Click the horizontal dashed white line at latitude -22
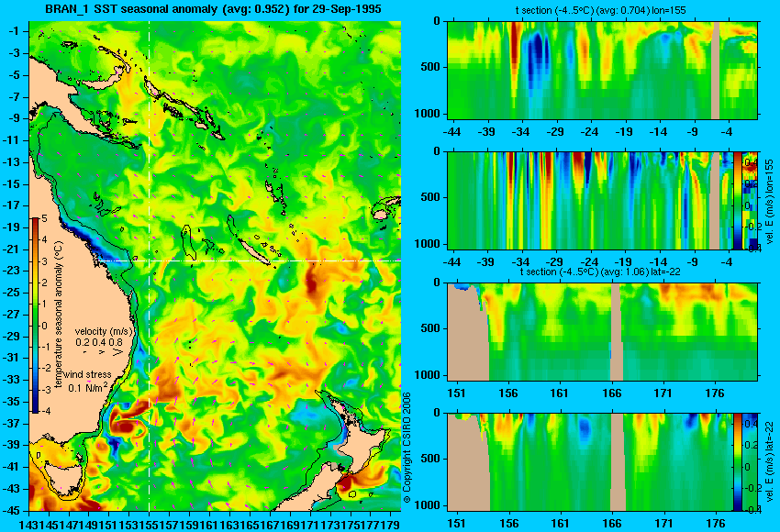Screen dimensions: 780x532 click(x=250, y=260)
